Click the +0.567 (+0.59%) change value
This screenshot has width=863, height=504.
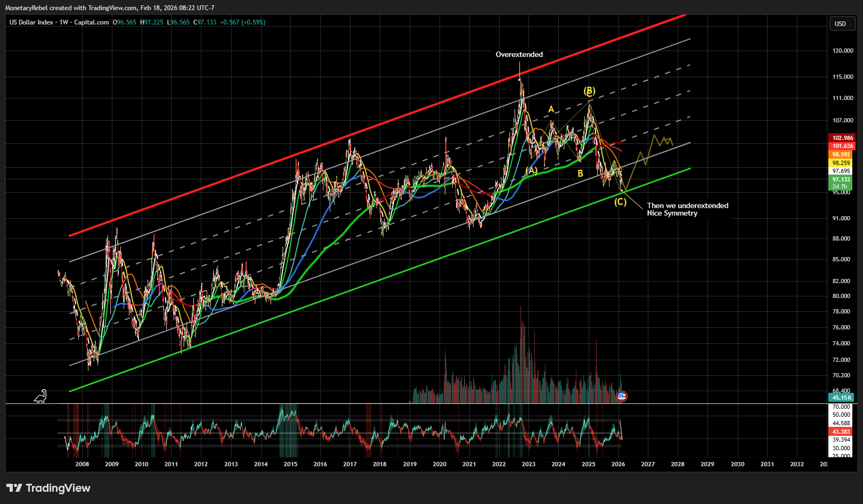click(x=243, y=22)
